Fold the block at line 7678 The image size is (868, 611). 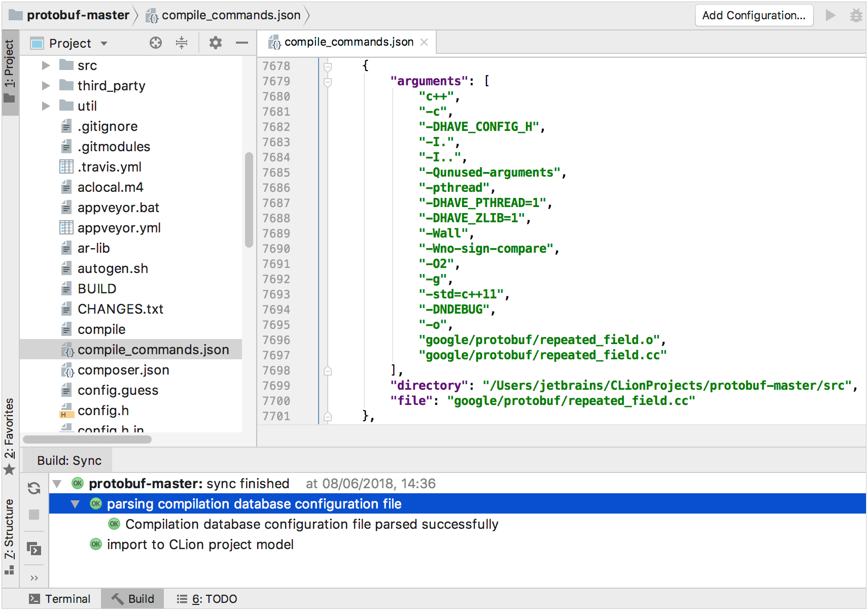(328, 66)
